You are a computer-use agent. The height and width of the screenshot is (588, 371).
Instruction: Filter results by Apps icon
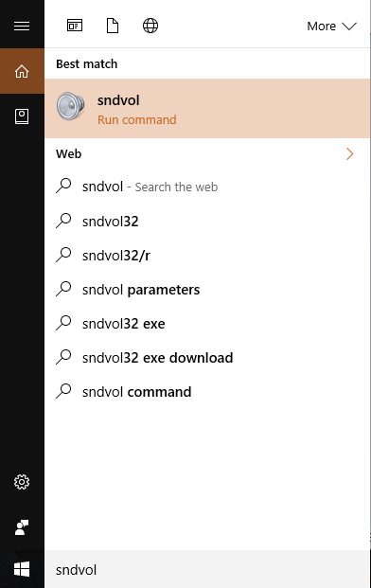[75, 26]
